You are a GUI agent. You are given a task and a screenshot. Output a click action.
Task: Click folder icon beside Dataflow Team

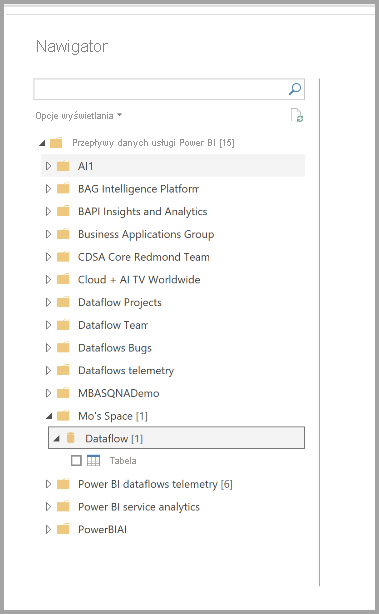(63, 325)
